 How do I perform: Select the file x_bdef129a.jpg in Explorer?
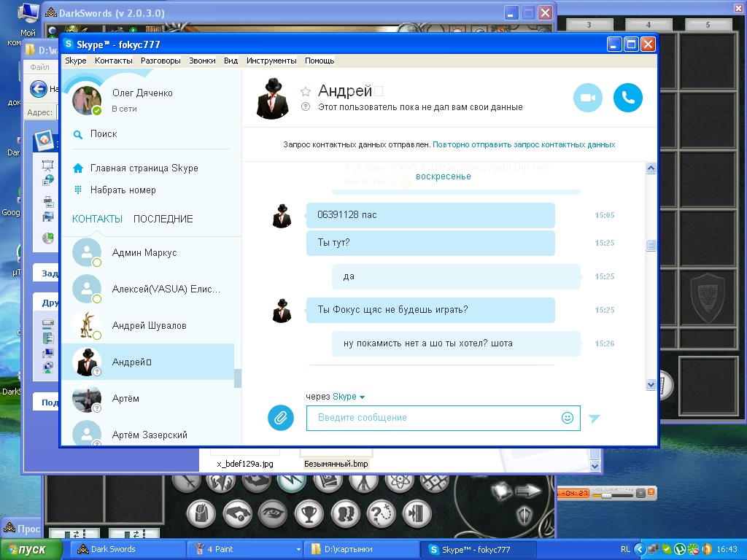click(x=245, y=464)
